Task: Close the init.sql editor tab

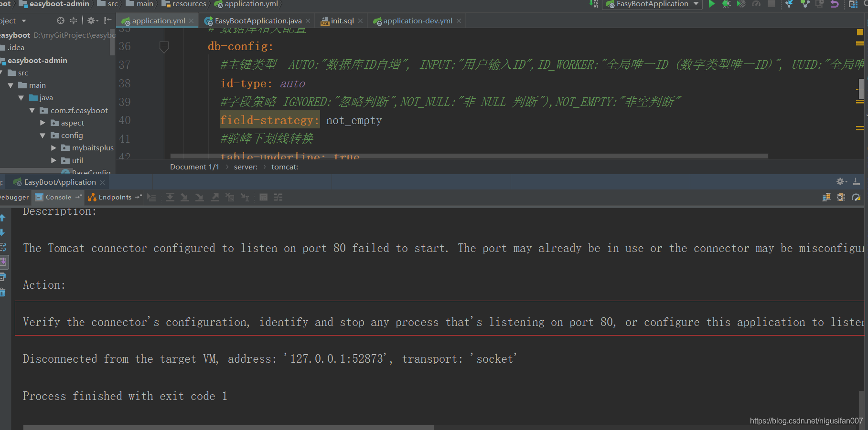Action: point(360,21)
